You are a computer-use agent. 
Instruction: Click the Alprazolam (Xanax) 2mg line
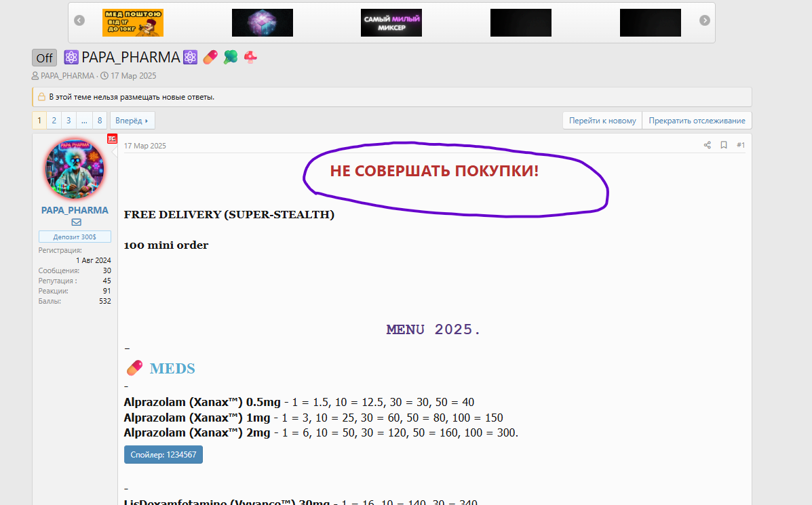tap(321, 432)
